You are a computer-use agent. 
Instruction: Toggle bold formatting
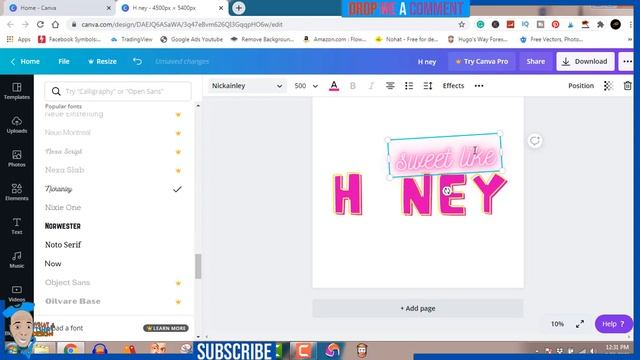click(353, 86)
